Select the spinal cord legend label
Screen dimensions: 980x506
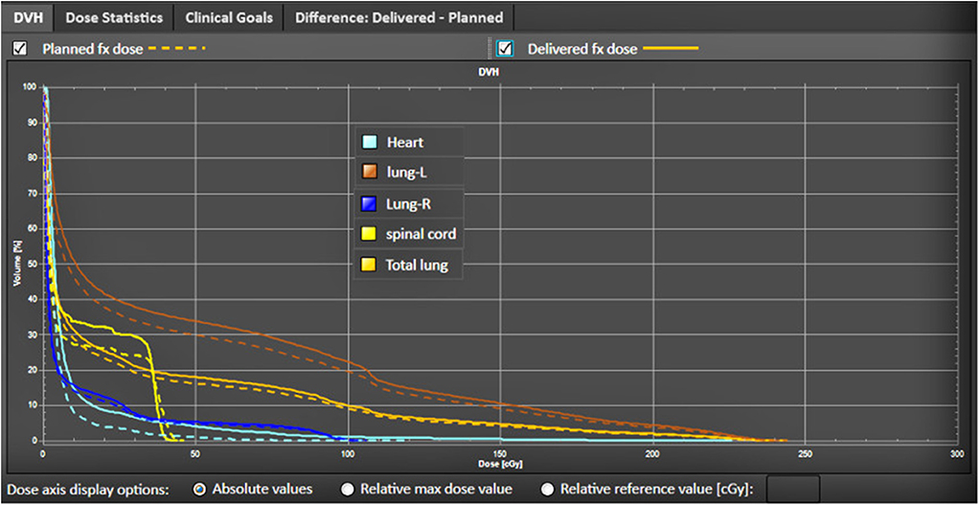pos(421,234)
